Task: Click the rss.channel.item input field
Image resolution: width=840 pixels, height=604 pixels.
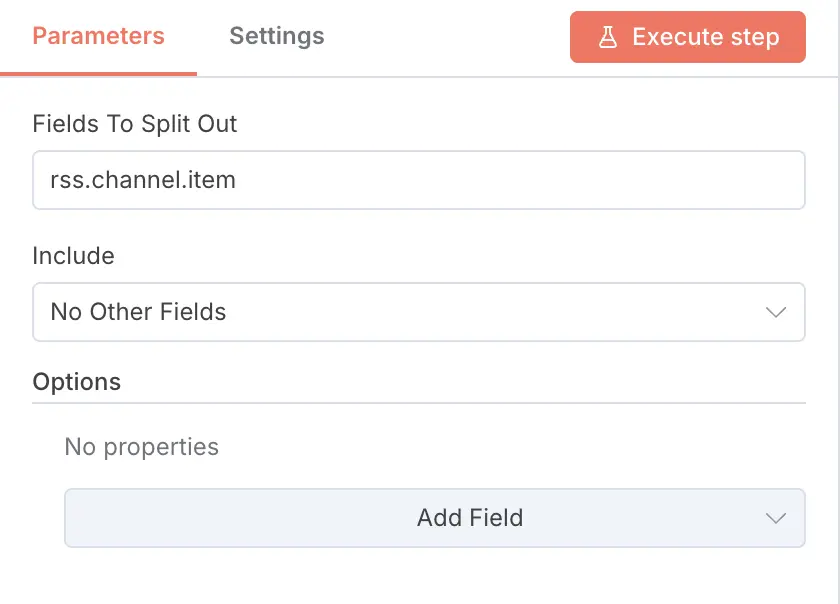Action: coord(419,180)
